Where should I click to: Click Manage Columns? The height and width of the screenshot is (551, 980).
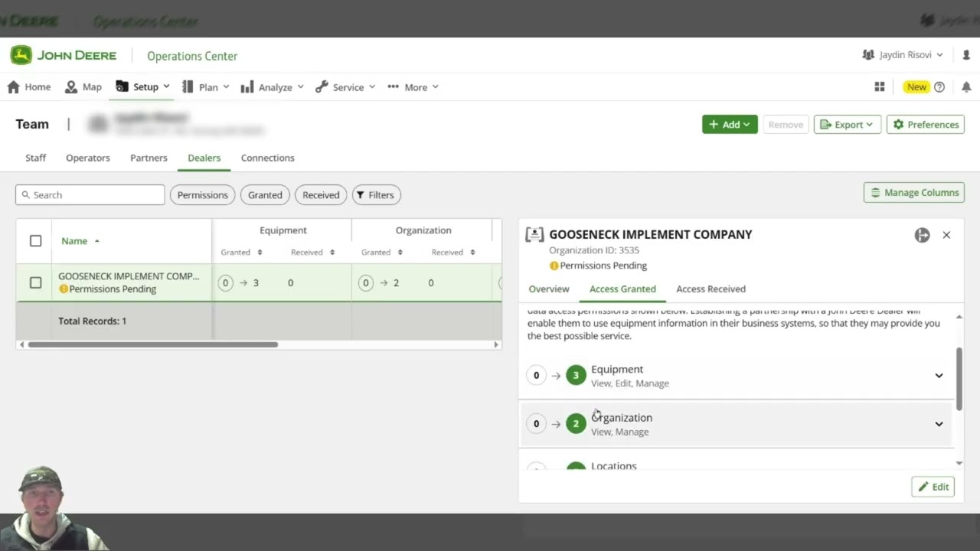point(914,193)
